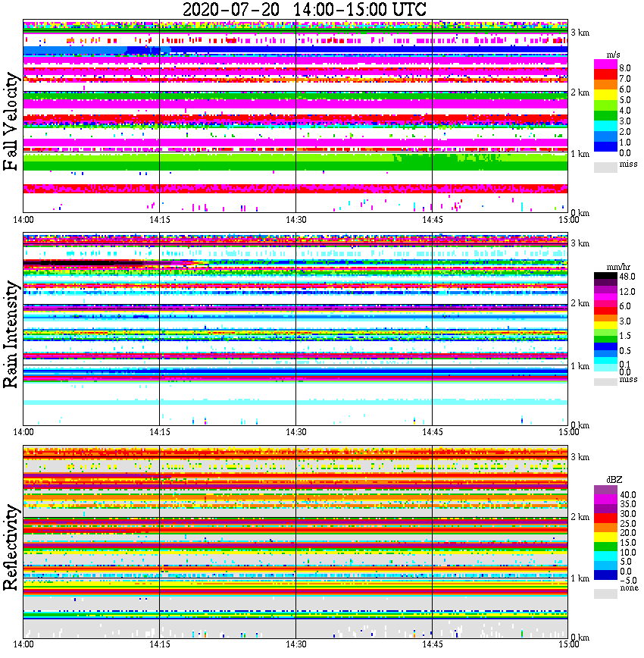Click the 14:15 tick under Rain Intensity panel
644x658 pixels.
coord(160,432)
